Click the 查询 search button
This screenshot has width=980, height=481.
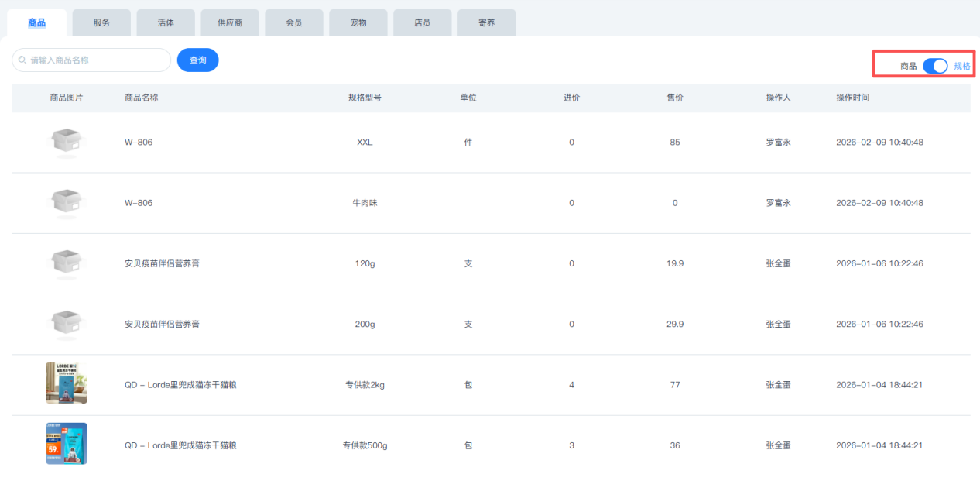(x=197, y=60)
